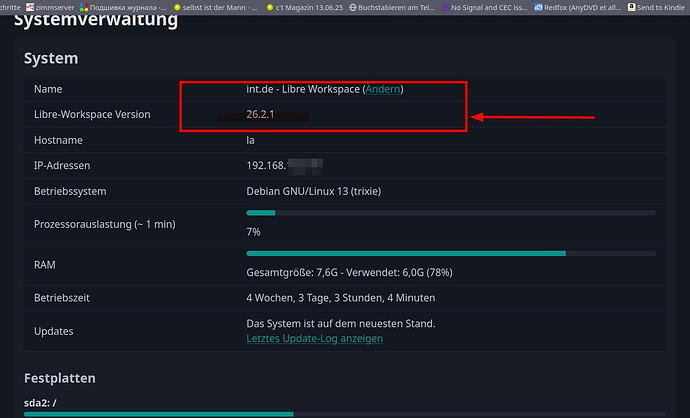Open the Redfox (AnyDVD et all... bookmark
Viewport: 690px width, 418px height.
[578, 7]
